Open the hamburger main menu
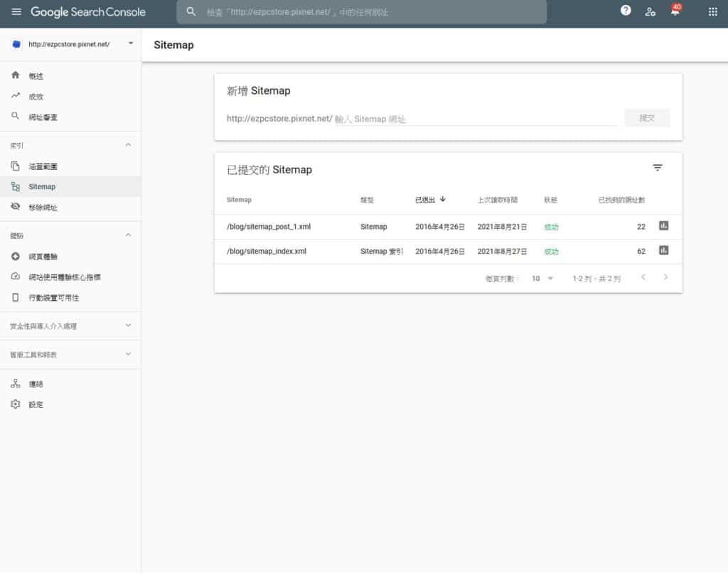Viewport: 728px width, 580px height. (x=16, y=12)
